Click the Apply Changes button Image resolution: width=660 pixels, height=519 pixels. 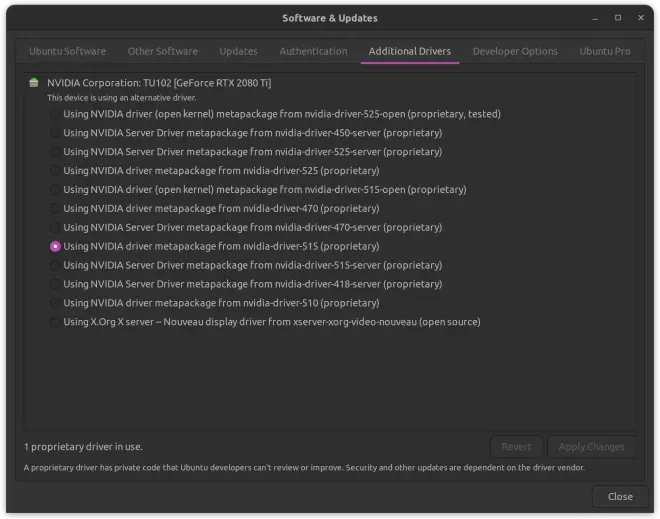[x=591, y=447]
